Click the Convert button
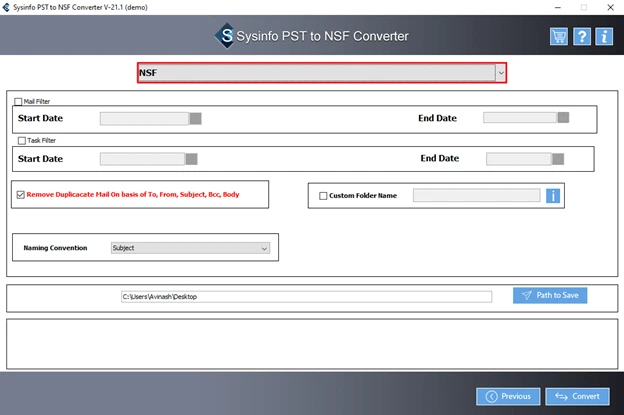This screenshot has height=415, width=624. pos(577,396)
